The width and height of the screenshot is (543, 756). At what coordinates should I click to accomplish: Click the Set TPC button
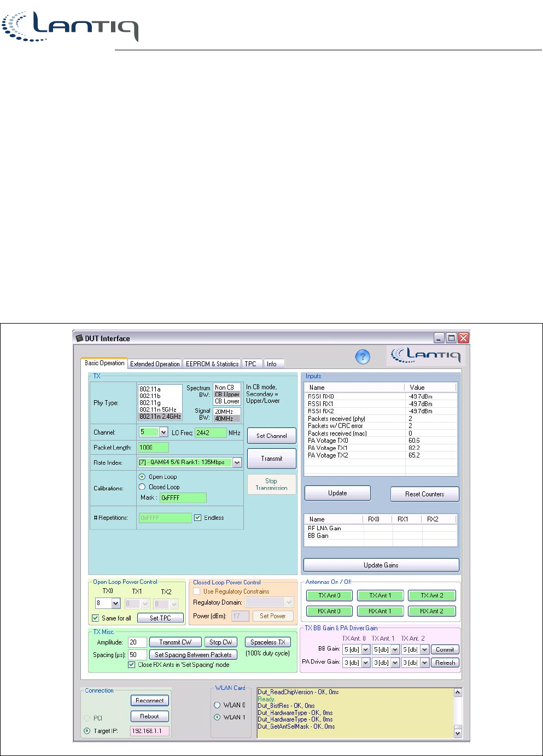pyautogui.click(x=160, y=618)
